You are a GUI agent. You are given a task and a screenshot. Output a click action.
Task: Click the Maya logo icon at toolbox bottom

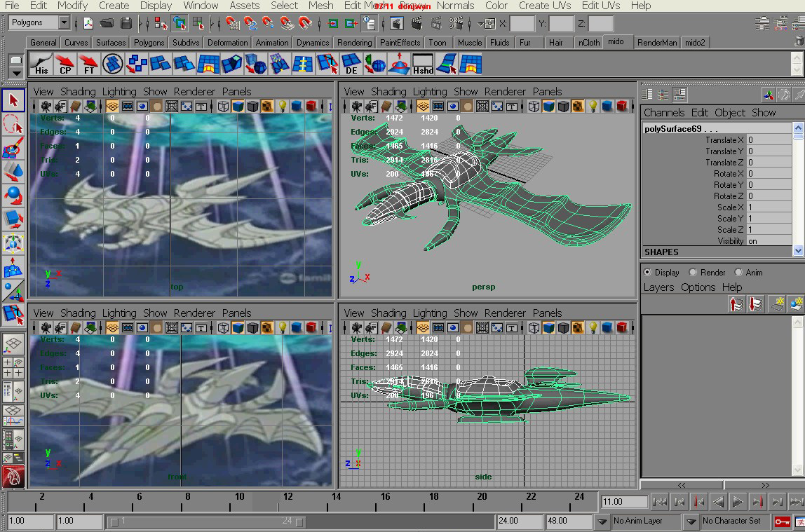click(13, 477)
